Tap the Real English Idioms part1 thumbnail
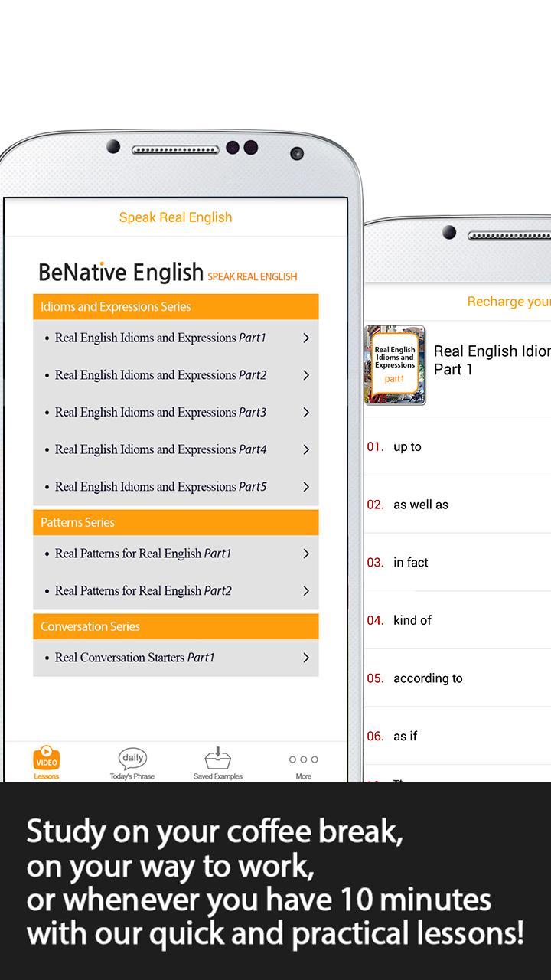 (x=395, y=364)
